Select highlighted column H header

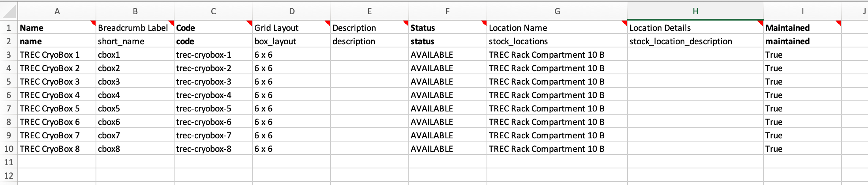click(695, 11)
